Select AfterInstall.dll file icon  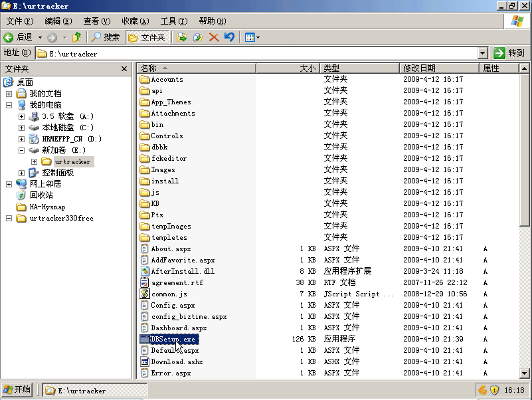145,271
